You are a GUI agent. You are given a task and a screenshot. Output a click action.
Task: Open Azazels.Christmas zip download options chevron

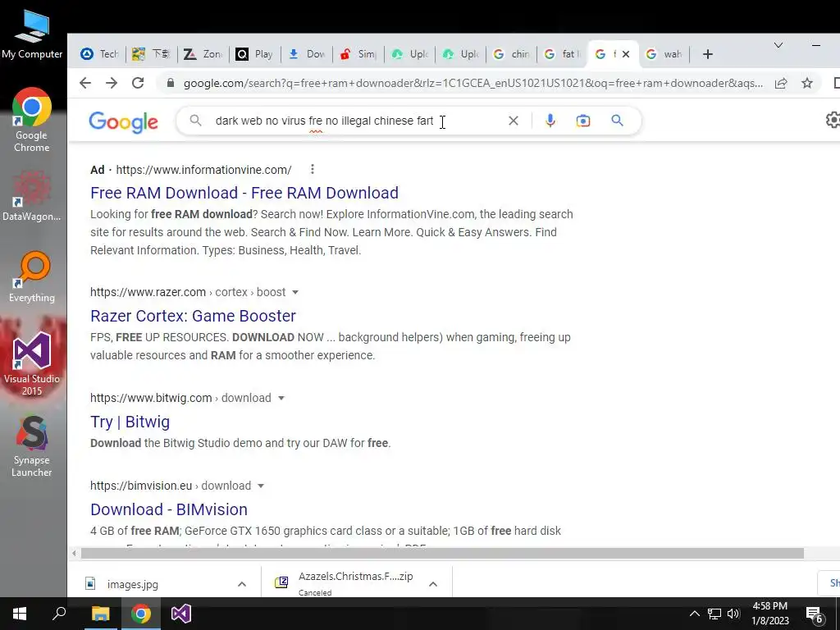pyautogui.click(x=433, y=584)
